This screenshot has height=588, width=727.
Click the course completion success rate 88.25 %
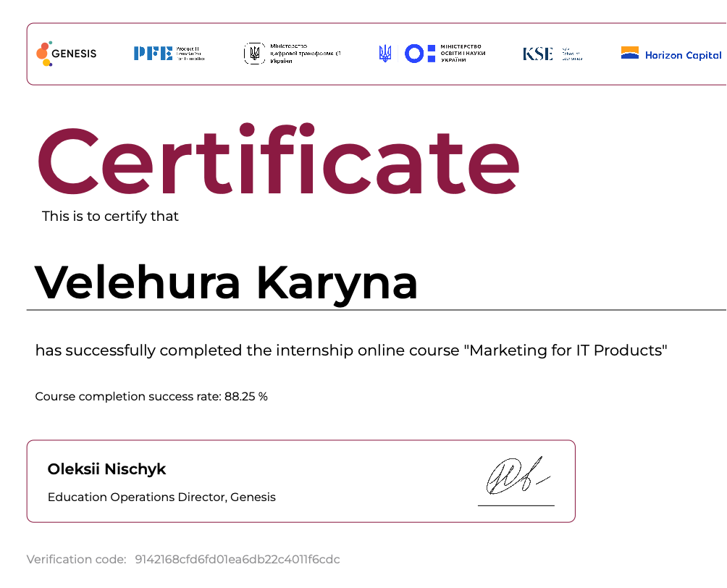[151, 397]
